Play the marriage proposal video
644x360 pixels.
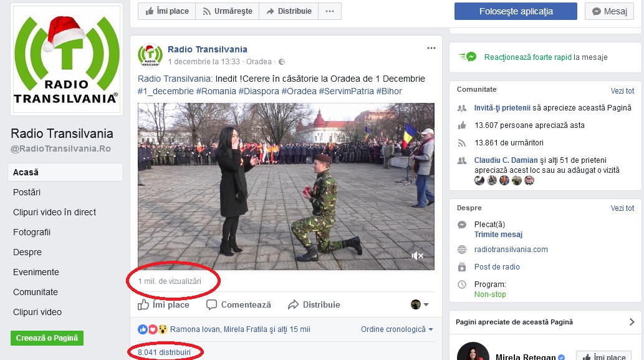click(286, 186)
